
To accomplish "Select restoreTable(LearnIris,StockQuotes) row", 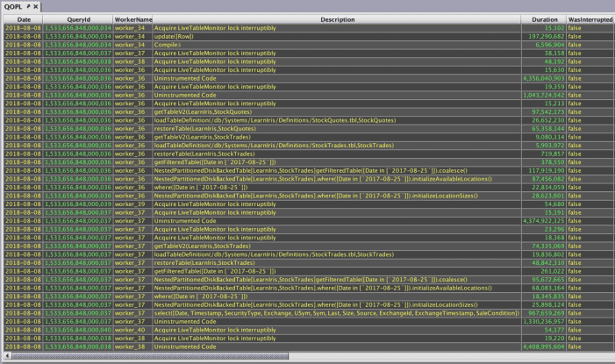I will pos(337,128).
